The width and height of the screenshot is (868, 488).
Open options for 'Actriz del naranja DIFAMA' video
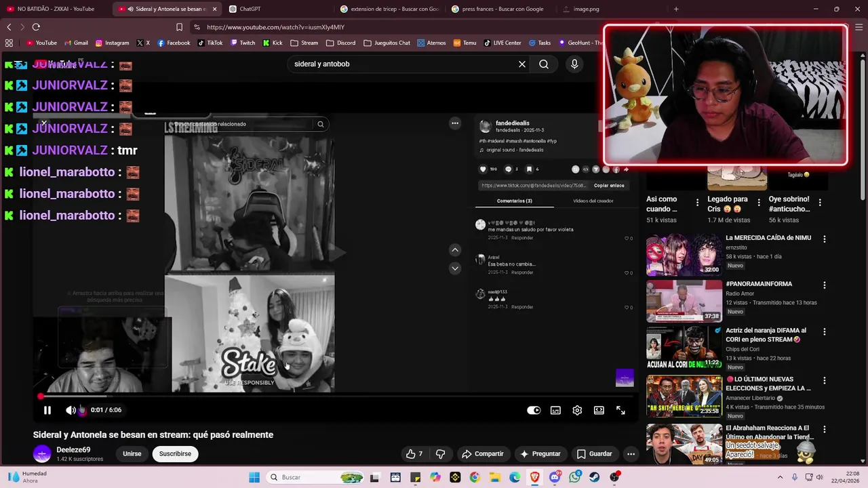pos(825,332)
